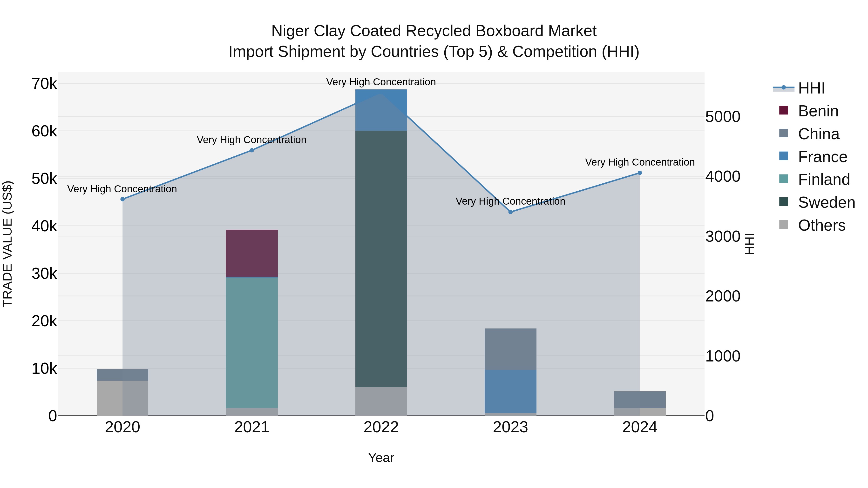
Task: Click the Finland teal color swatch
Action: coord(784,179)
